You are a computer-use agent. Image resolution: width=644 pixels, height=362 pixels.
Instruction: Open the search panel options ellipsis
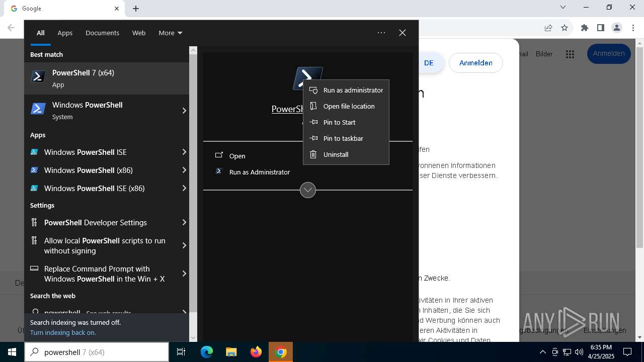pos(381,33)
